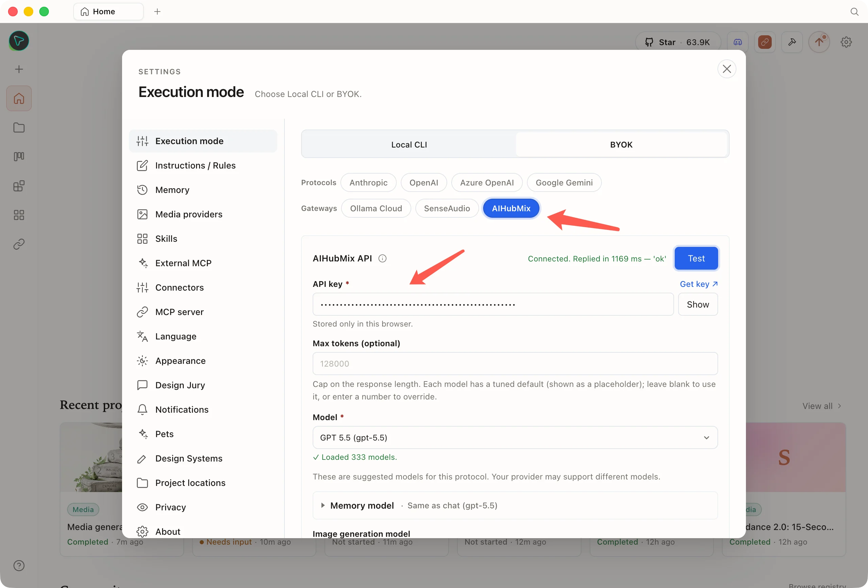Open the app logo in the sidebar
The height and width of the screenshot is (588, 868).
[x=19, y=41]
